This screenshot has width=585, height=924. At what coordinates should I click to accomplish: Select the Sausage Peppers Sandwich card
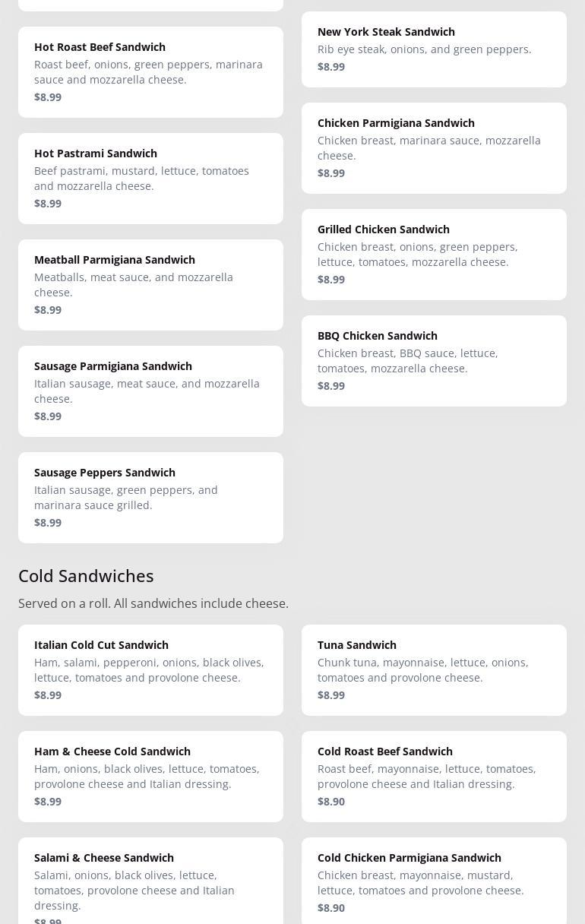[150, 498]
